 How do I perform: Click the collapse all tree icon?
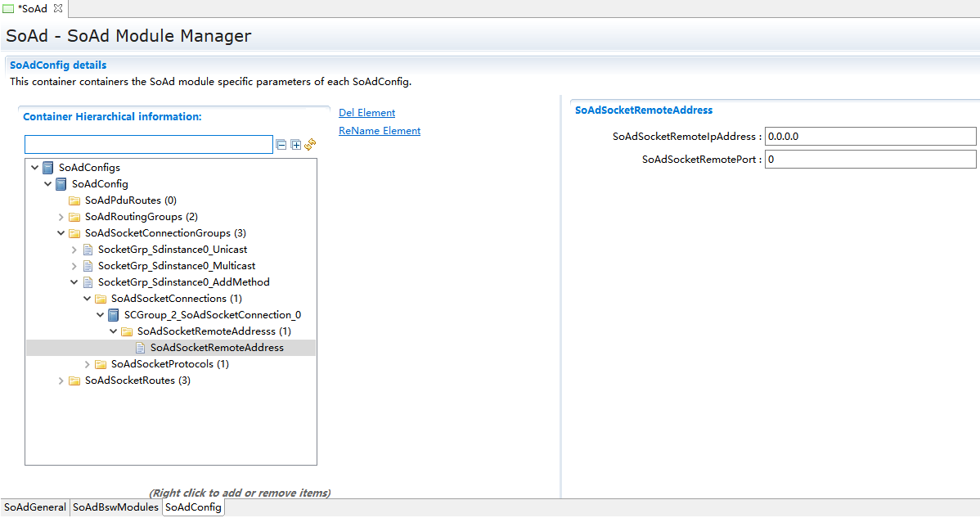281,145
